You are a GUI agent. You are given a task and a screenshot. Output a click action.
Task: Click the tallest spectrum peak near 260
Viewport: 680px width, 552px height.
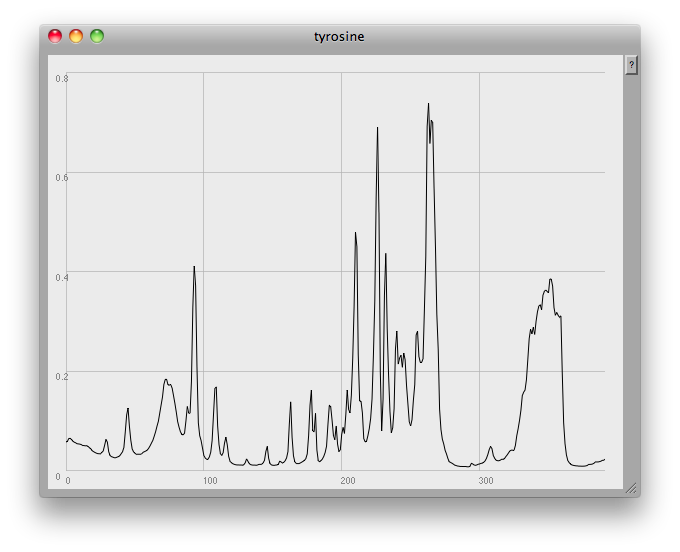click(x=428, y=104)
